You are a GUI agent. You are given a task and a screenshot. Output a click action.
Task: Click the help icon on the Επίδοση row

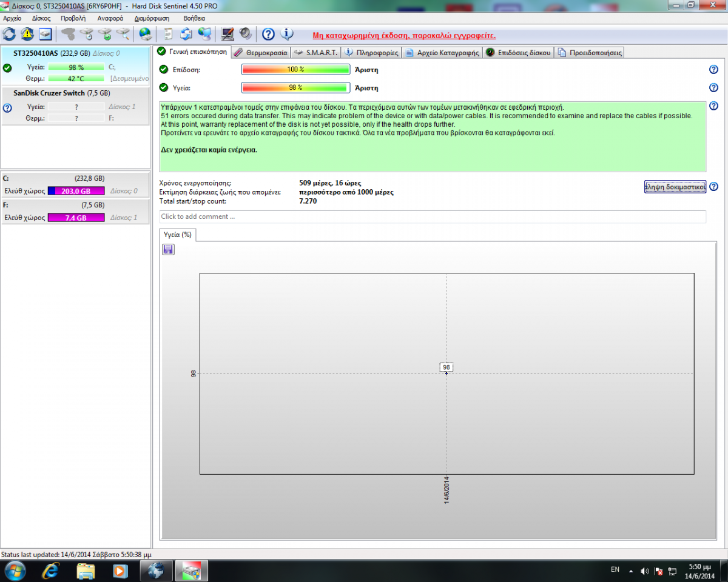(x=713, y=70)
